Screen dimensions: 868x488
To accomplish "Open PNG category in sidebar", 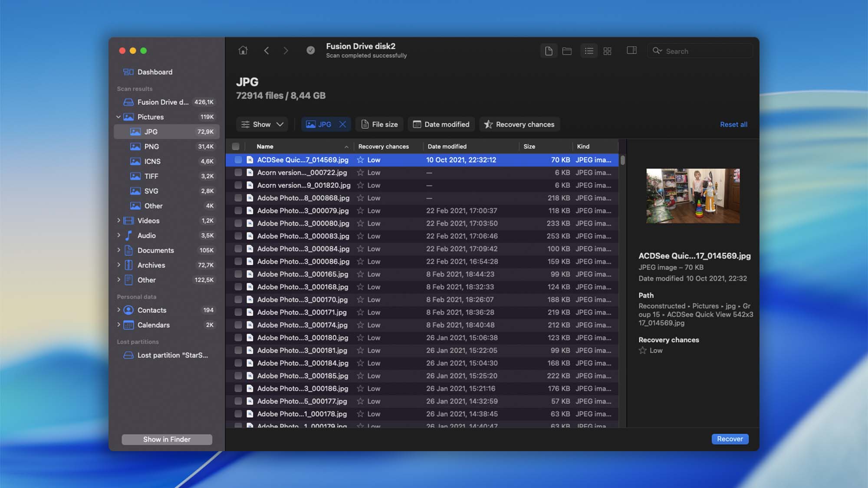I will coord(151,147).
